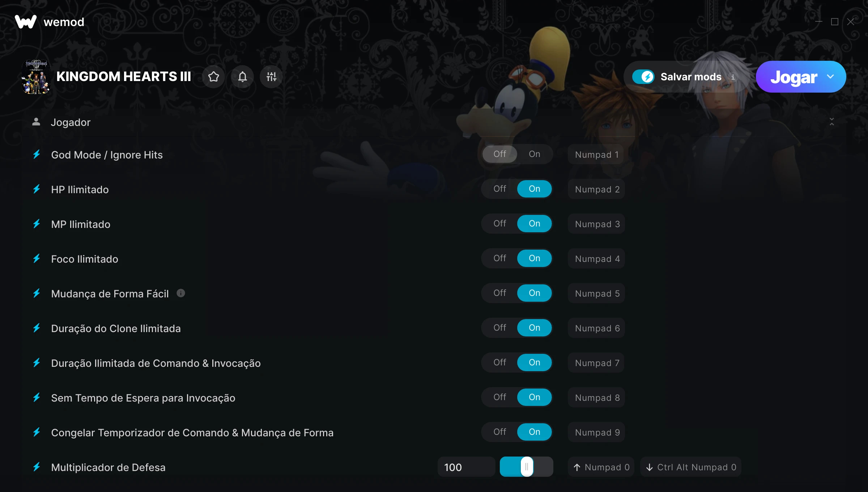Click lightning icon beside God Mode
The image size is (868, 492).
(x=37, y=154)
